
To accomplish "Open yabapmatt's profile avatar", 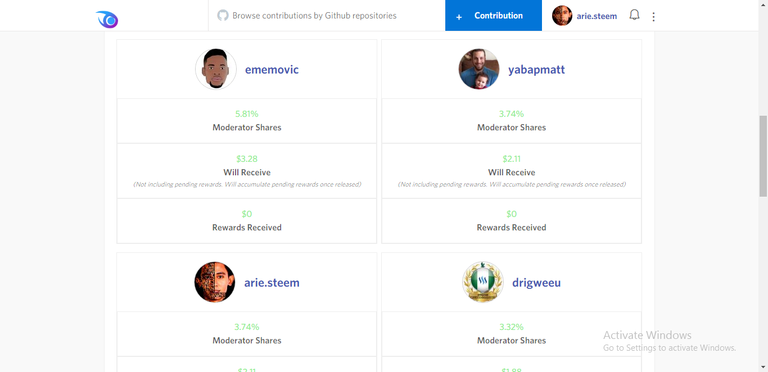I will click(479, 69).
